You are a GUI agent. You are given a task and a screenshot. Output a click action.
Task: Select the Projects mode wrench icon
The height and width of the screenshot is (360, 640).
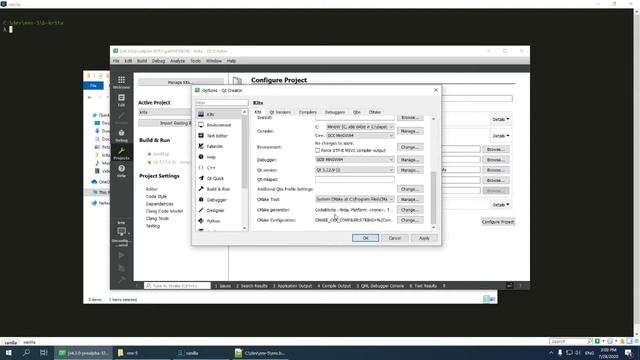click(x=121, y=153)
